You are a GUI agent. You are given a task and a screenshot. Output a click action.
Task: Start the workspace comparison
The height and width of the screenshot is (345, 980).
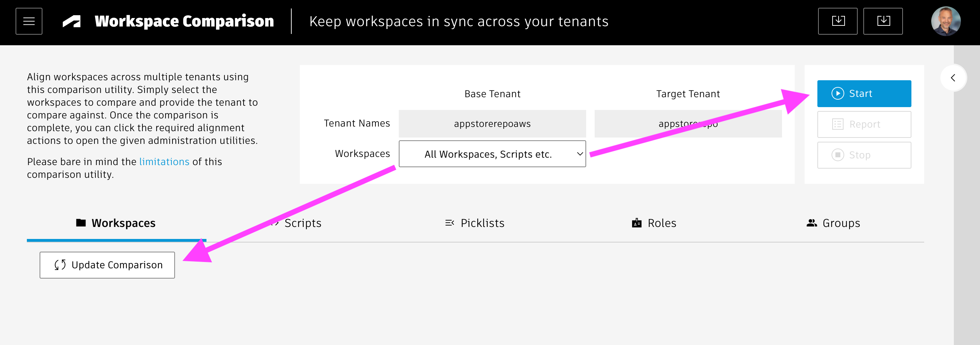[864, 94]
